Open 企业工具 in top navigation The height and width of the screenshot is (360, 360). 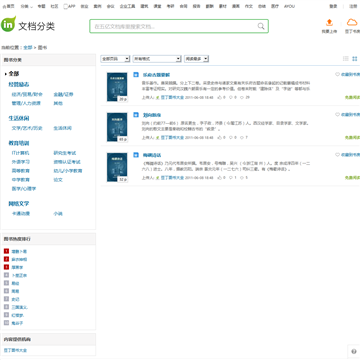coord(127,6)
